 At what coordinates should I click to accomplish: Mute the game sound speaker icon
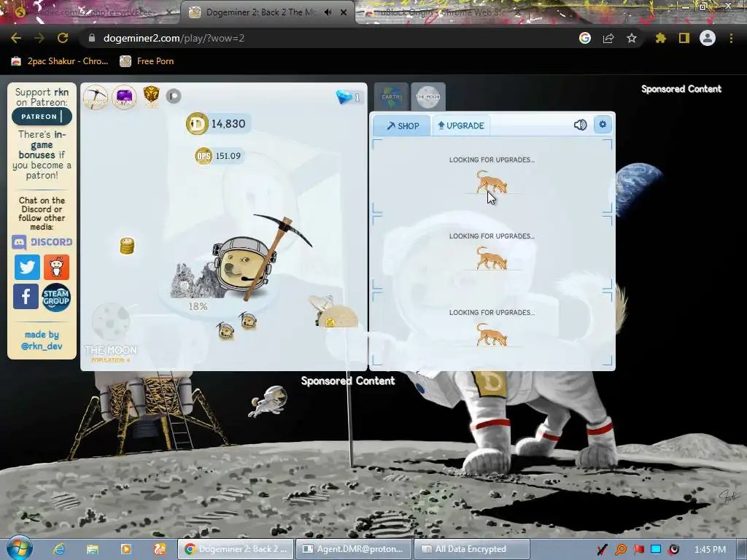[x=580, y=125]
